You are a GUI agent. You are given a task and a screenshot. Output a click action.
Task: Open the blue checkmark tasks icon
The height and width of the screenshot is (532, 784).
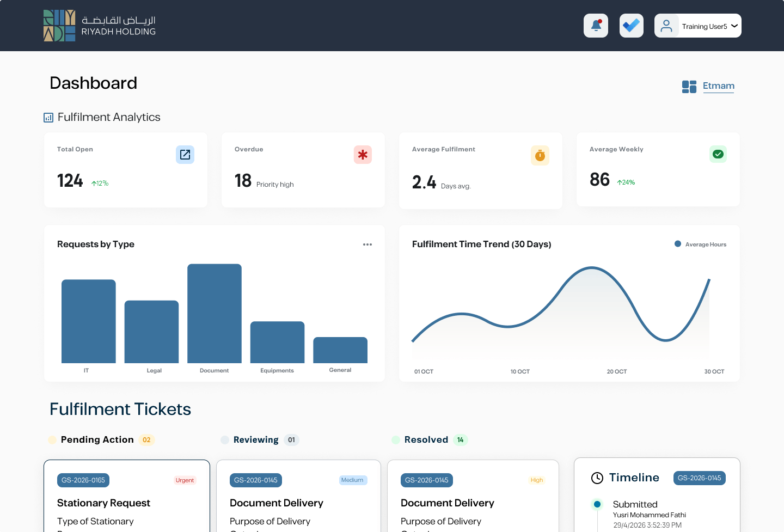pyautogui.click(x=632, y=26)
